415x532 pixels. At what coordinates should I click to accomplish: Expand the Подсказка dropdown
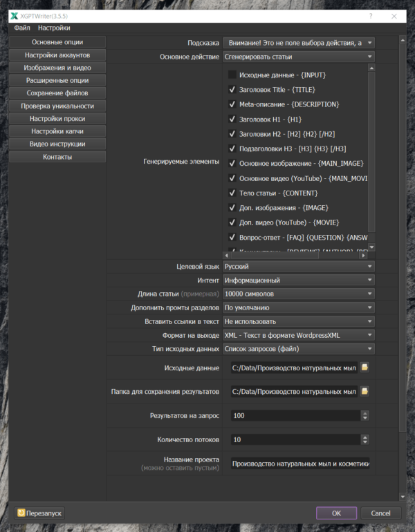pos(299,43)
